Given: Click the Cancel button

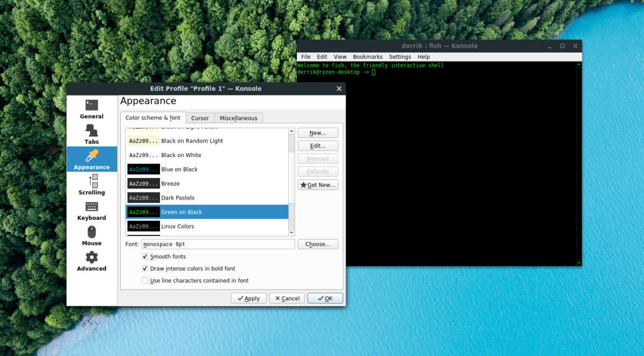Looking at the screenshot, I should (x=287, y=298).
